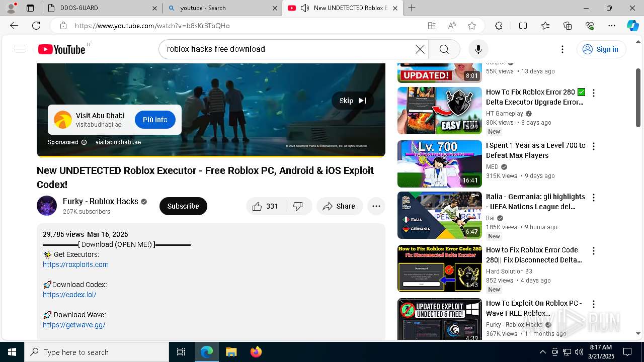Image resolution: width=644 pixels, height=362 pixels.
Task: Open visitabudhabi.ae sponsored link
Action: click(x=118, y=142)
